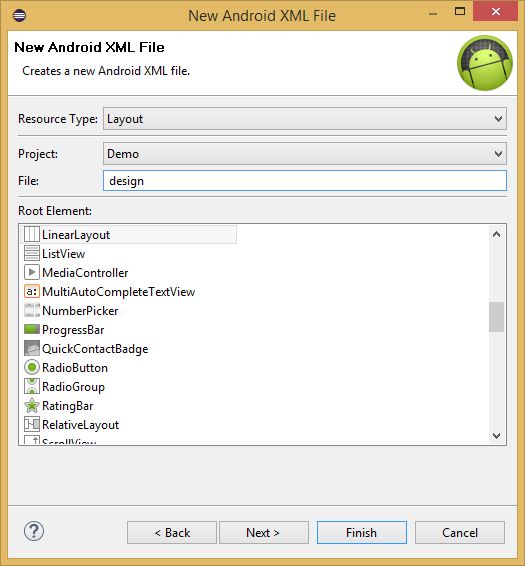Choose MediaController root element
Viewport: 525px width, 566px height.
click(x=85, y=273)
